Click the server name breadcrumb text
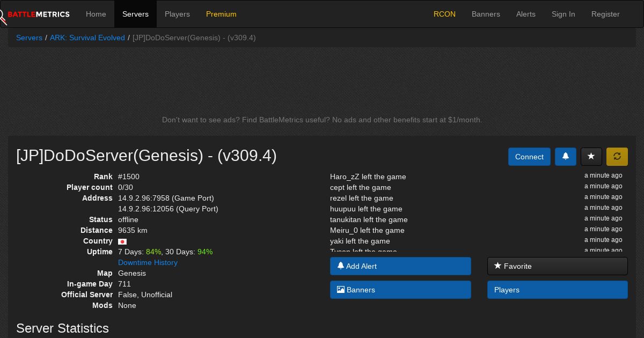The height and width of the screenshot is (338, 644). tap(194, 38)
